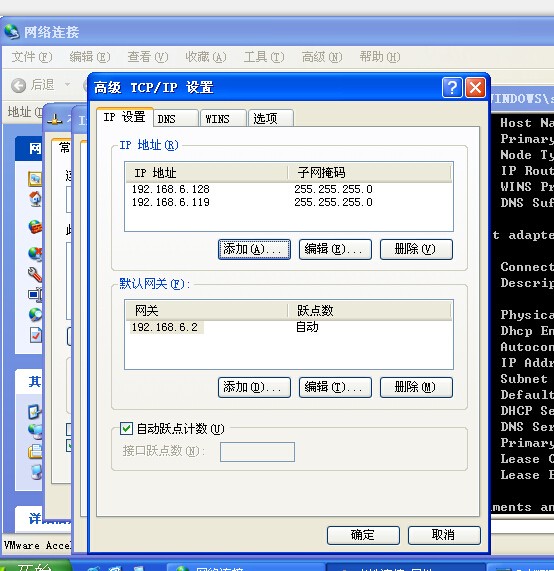Click the 接口跃点数 input field
The image size is (554, 571).
(x=257, y=452)
